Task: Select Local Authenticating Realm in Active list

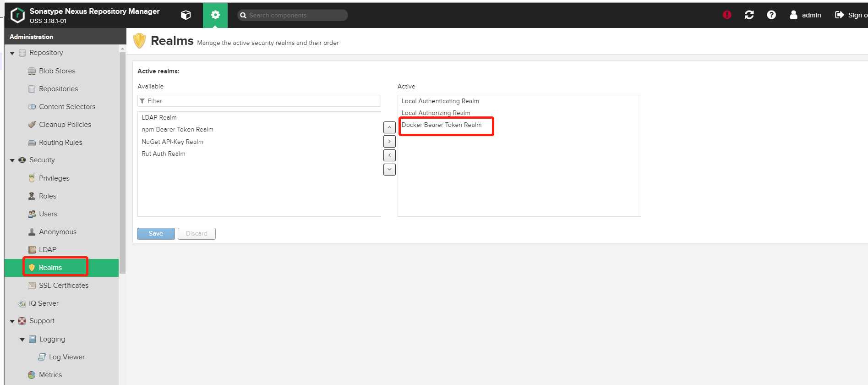Action: pyautogui.click(x=519, y=101)
